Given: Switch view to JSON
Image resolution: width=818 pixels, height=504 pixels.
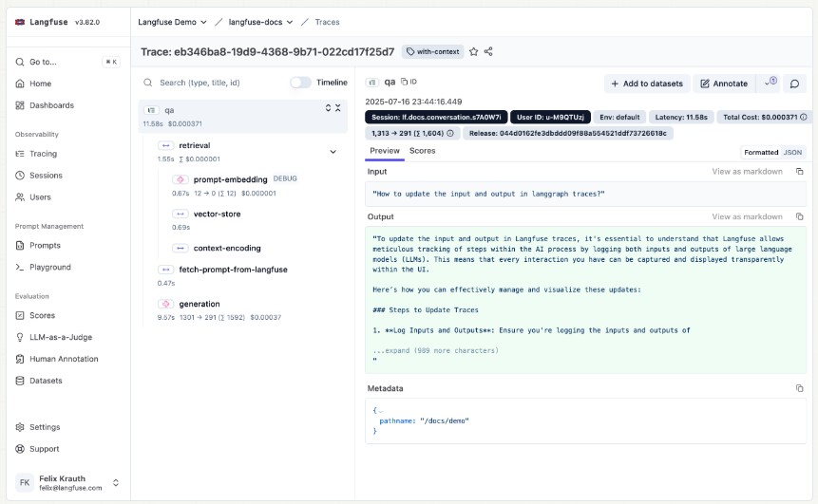Looking at the screenshot, I should [792, 153].
